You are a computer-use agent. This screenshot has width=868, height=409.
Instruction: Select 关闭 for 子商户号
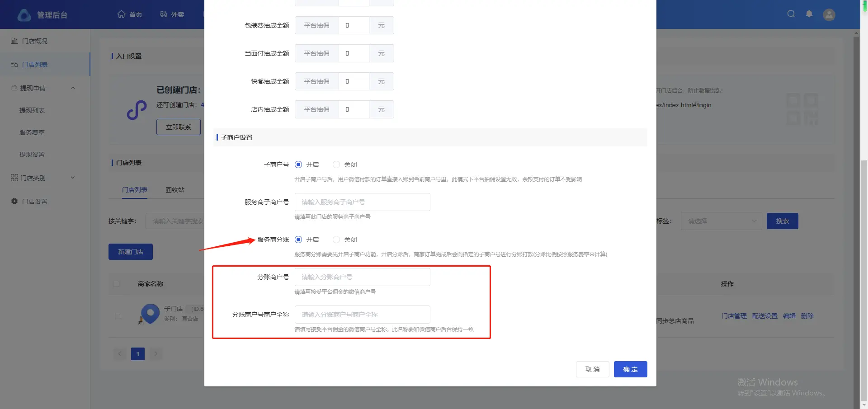pos(336,165)
